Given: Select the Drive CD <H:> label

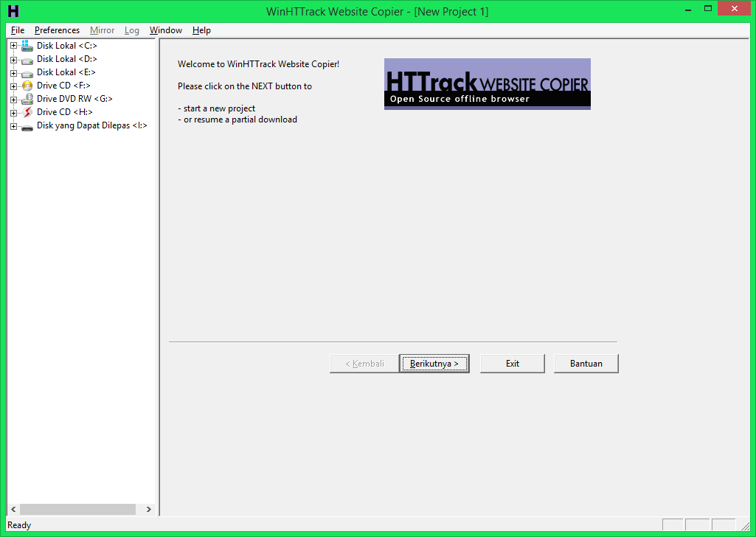Looking at the screenshot, I should point(65,112).
